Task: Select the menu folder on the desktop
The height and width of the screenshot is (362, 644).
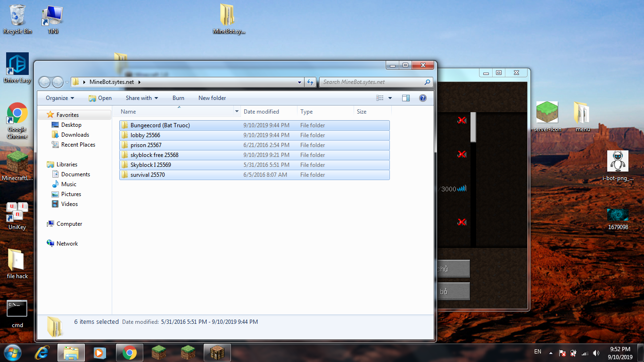Action: 583,116
